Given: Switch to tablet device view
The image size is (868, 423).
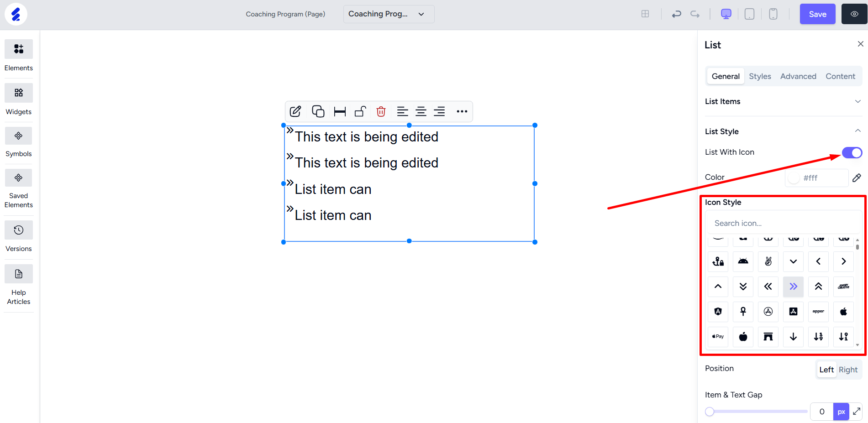Looking at the screenshot, I should point(749,14).
